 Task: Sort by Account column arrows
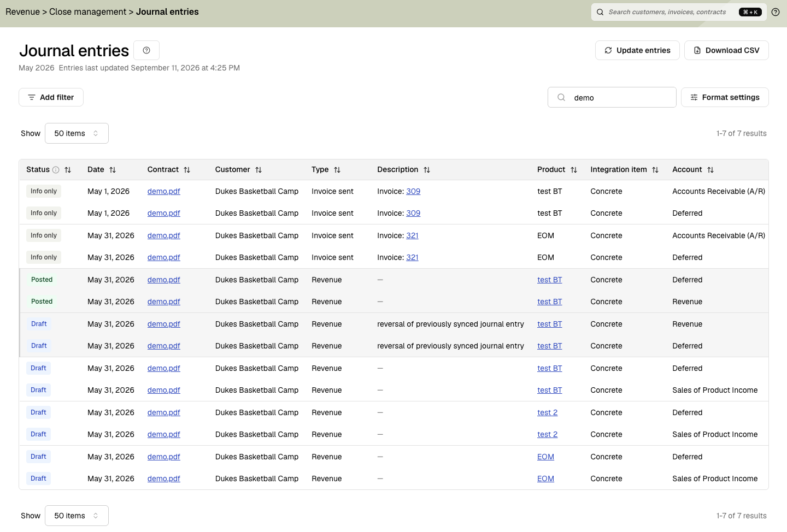(710, 170)
